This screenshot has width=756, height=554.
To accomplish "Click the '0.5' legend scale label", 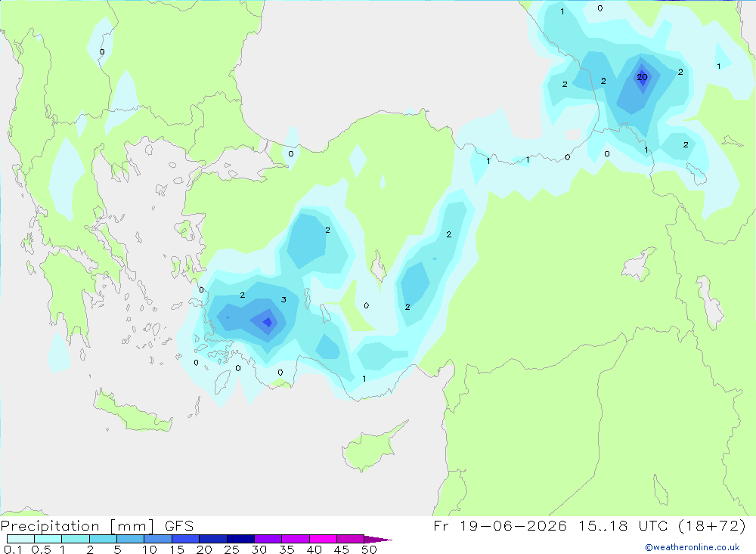I will pyautogui.click(x=41, y=549).
